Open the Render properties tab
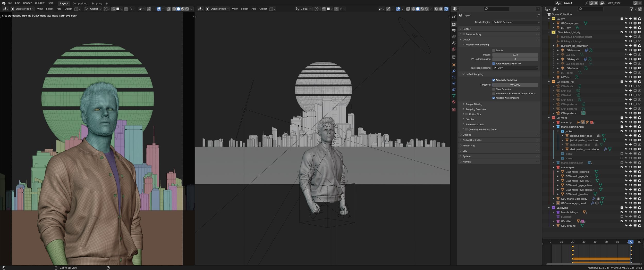 click(454, 24)
